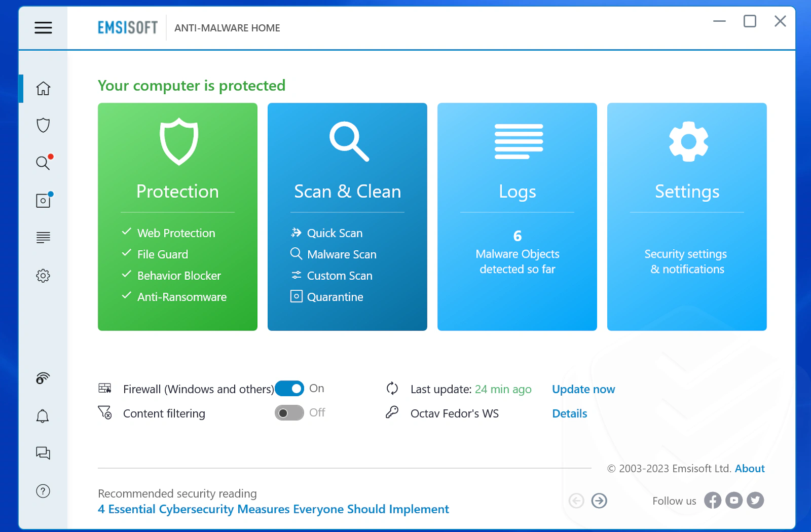This screenshot has width=811, height=532.
Task: Start a Malware Scan
Action: tap(342, 254)
